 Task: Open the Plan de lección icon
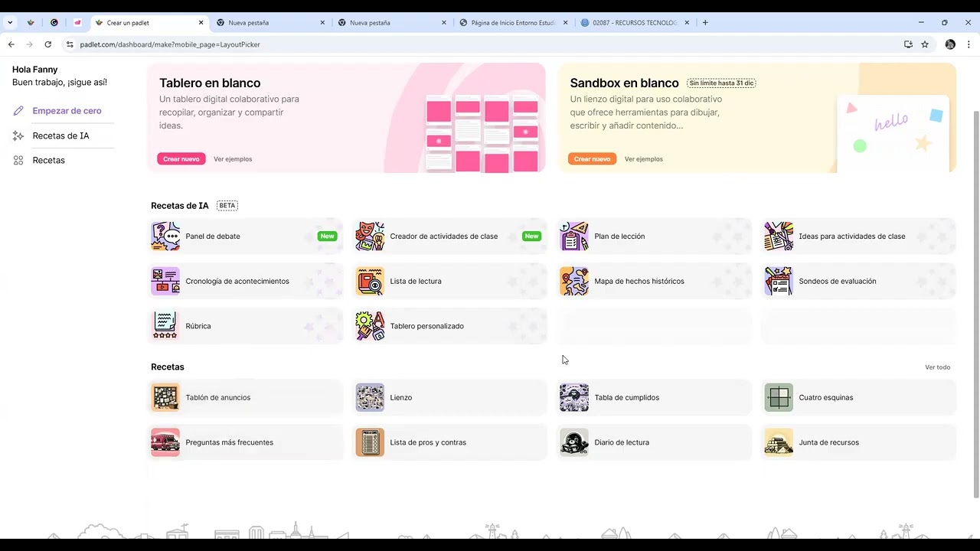pyautogui.click(x=574, y=236)
